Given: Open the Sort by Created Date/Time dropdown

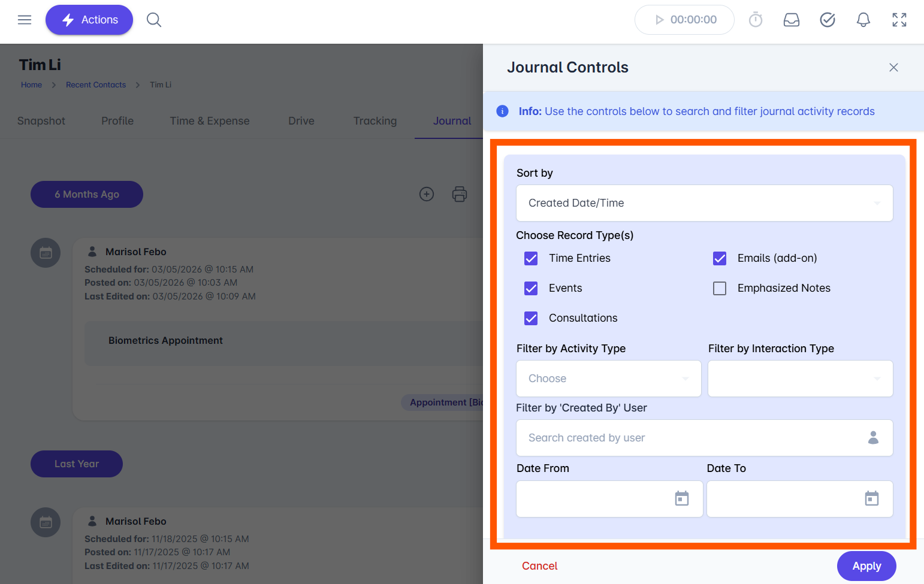Looking at the screenshot, I should click(x=705, y=203).
